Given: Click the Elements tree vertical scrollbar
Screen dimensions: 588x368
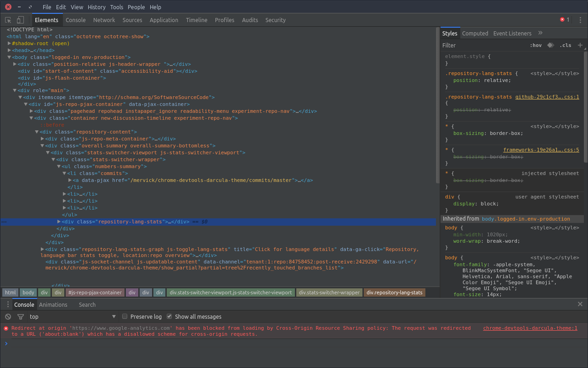Looking at the screenshot, I should coord(438,105).
